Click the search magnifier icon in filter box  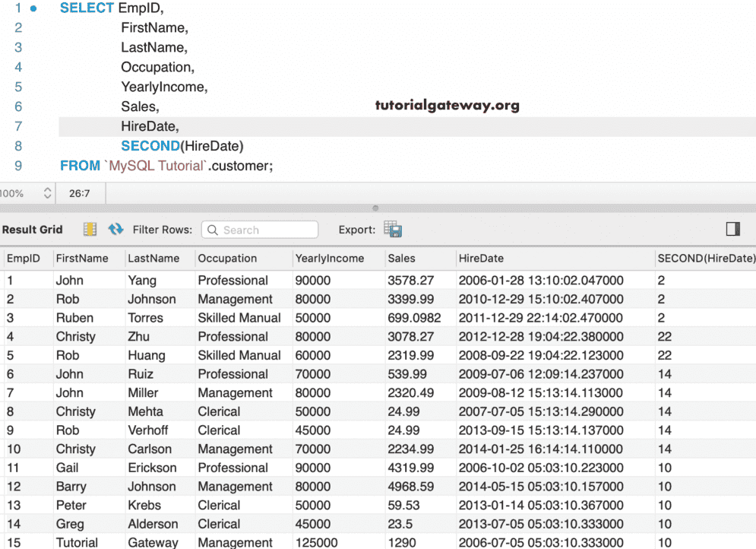(213, 230)
